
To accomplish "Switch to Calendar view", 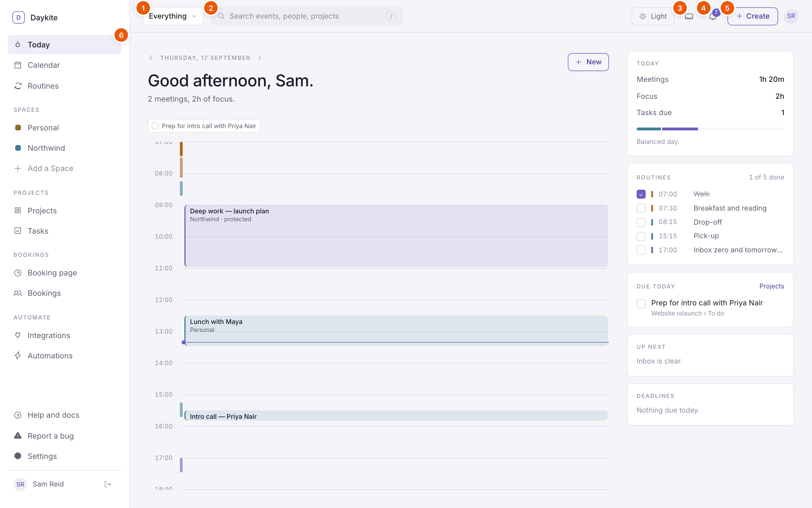I will [x=64, y=65].
